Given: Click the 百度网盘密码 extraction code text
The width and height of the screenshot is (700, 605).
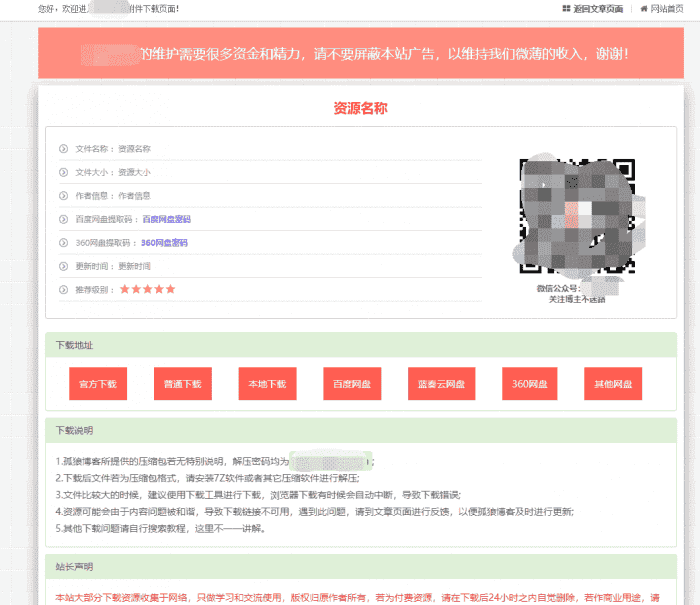Looking at the screenshot, I should click(166, 219).
